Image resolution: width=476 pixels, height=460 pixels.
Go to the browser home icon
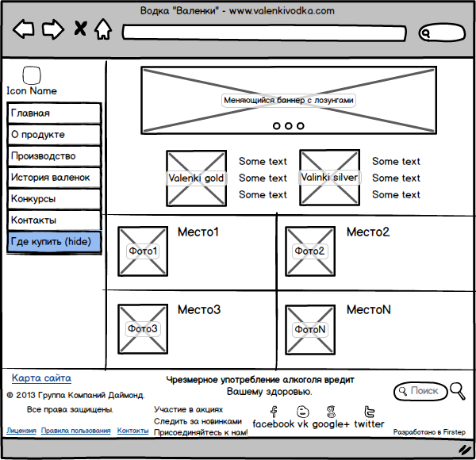[103, 29]
